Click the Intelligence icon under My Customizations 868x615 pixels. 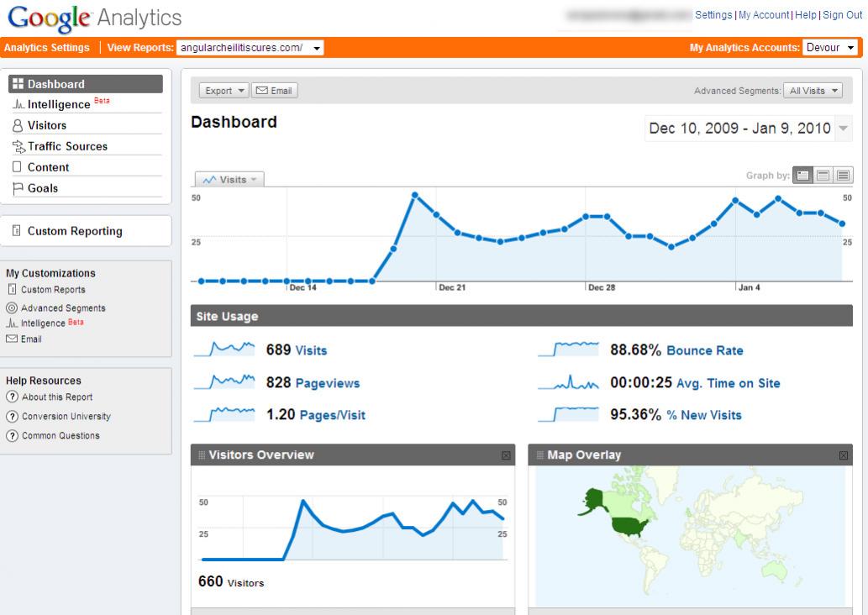pos(12,323)
